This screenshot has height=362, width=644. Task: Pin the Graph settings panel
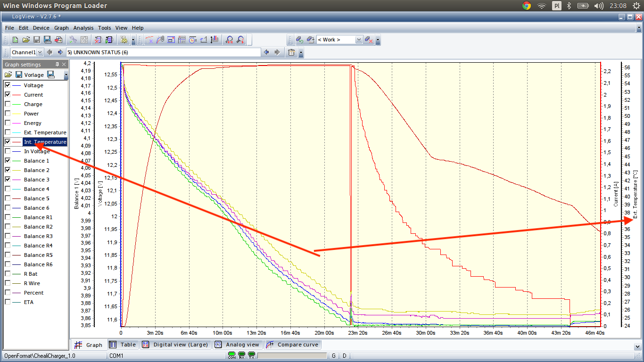pos(58,65)
